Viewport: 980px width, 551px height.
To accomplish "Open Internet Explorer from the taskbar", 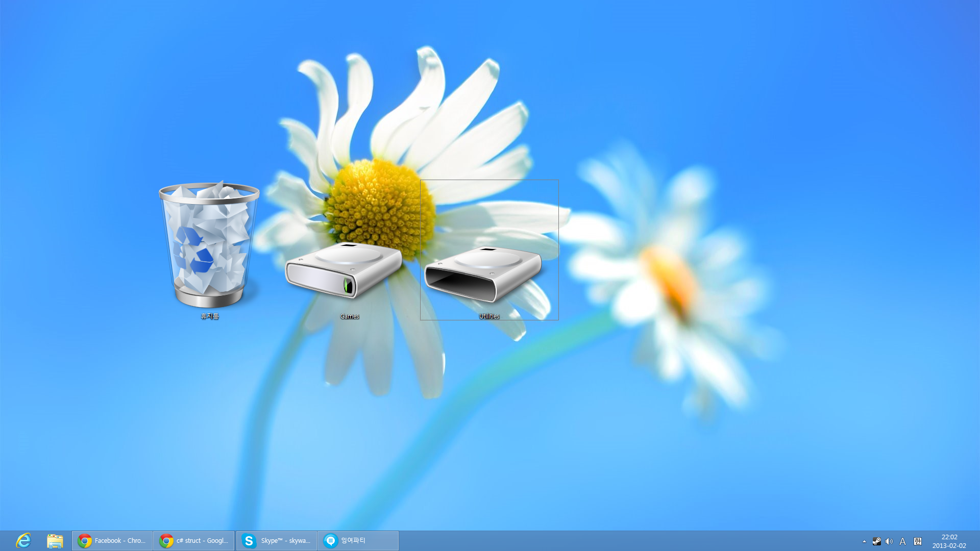I will pos(23,540).
